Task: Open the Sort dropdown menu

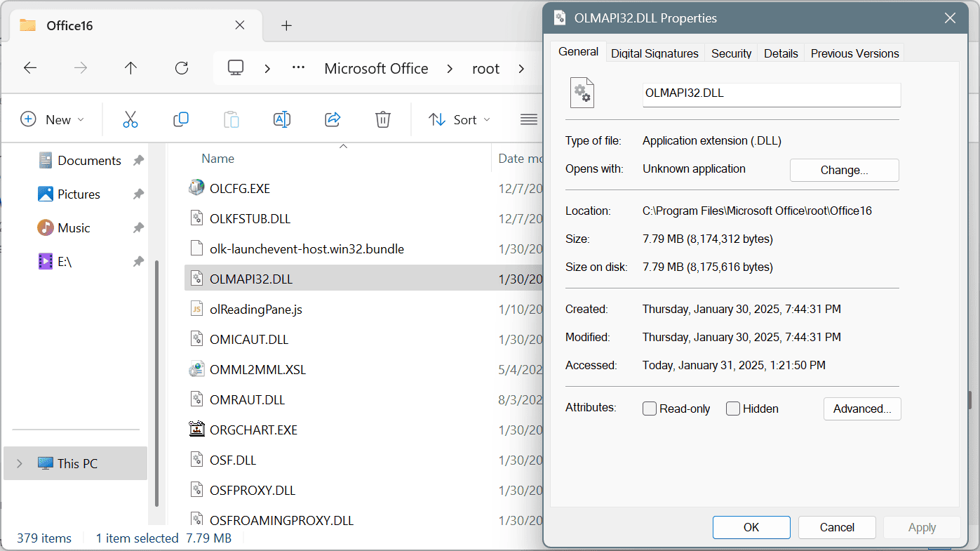Action: [459, 119]
